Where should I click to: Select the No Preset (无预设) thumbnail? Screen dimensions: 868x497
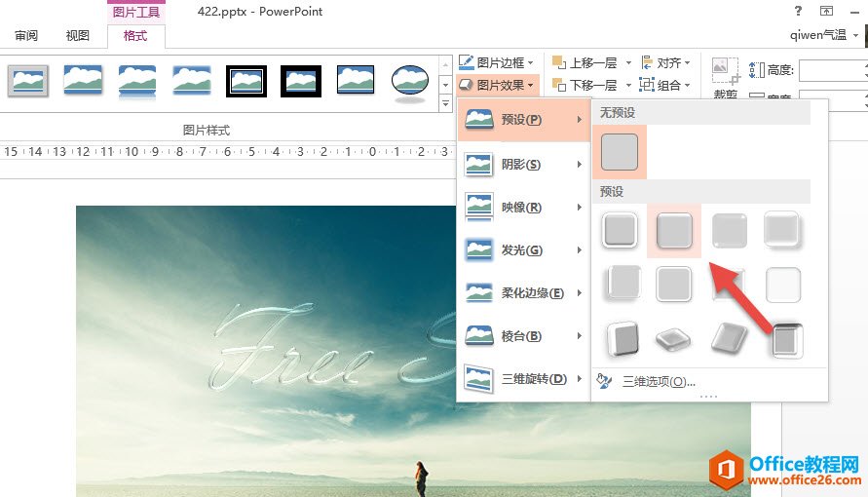coord(620,152)
